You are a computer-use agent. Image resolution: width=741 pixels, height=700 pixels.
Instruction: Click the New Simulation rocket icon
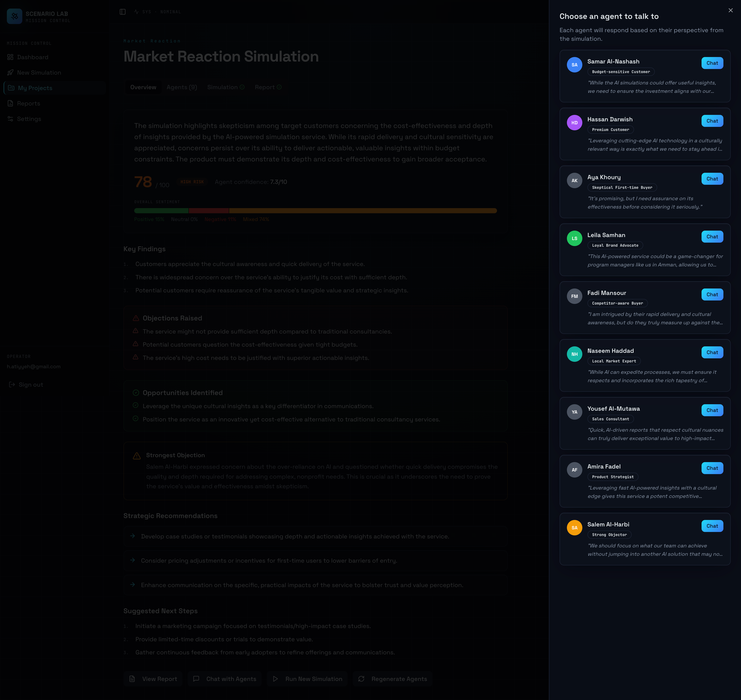pos(10,72)
